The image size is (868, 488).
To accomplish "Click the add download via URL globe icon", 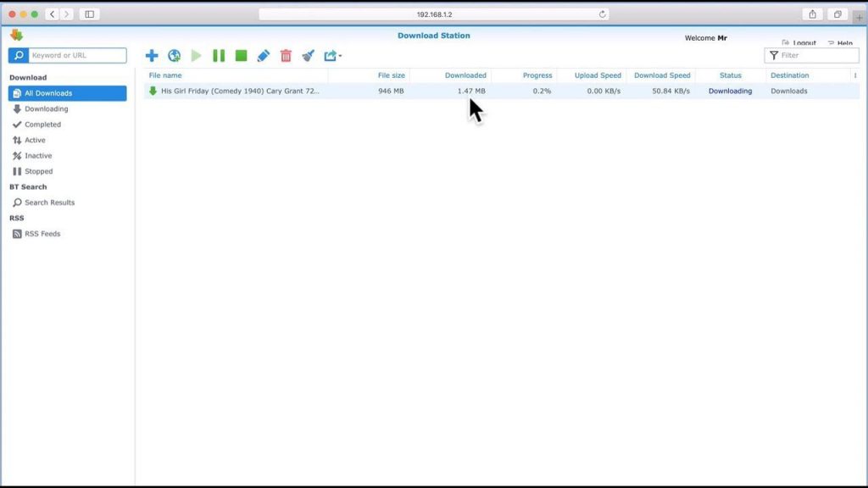I will [x=175, y=55].
